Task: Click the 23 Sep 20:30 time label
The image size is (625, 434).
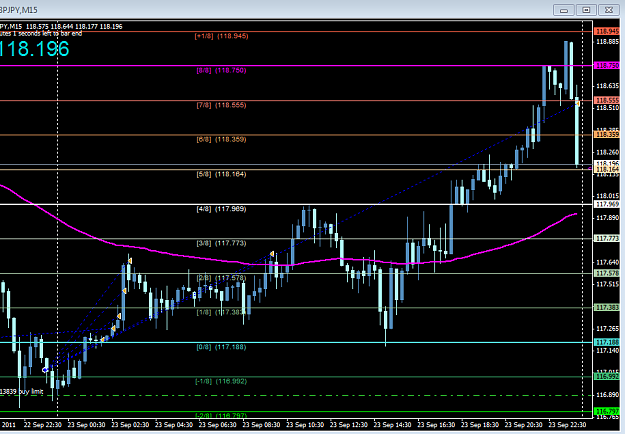Action: 524,424
